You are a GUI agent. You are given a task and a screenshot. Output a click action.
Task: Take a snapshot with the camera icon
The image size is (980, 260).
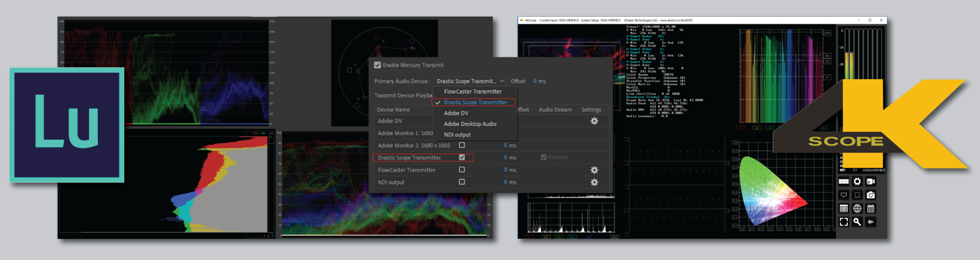[871, 194]
